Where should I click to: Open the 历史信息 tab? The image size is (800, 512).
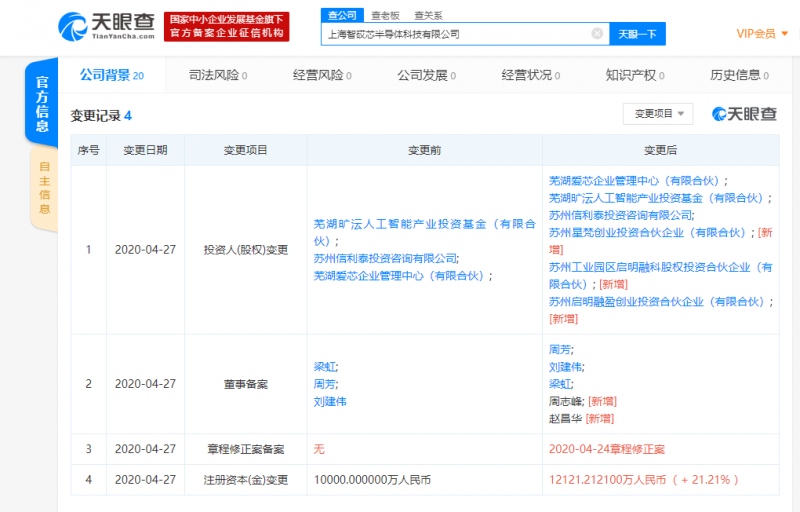(739, 75)
